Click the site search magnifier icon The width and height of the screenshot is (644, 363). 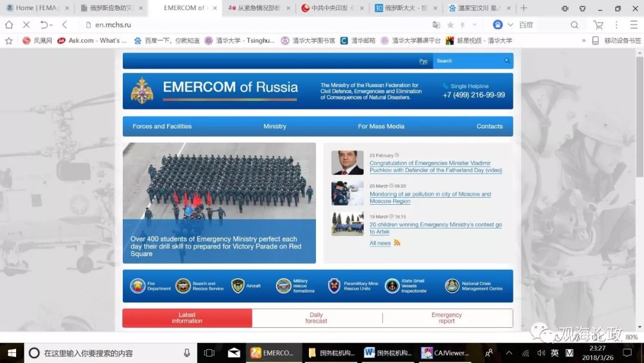[507, 61]
